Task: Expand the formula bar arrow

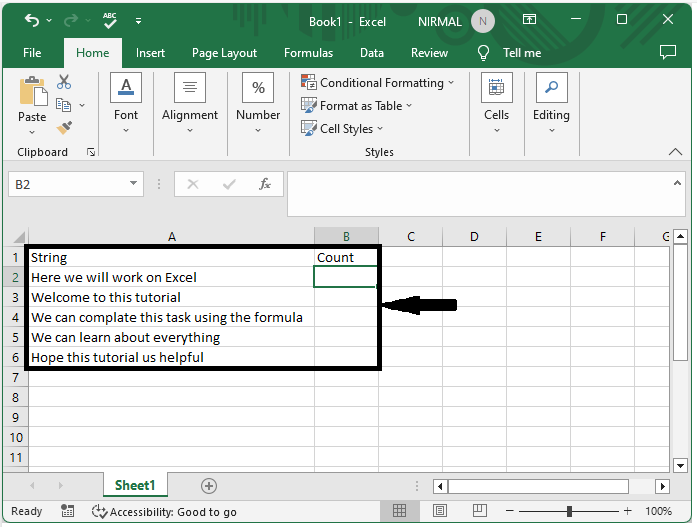Action: coord(677,183)
